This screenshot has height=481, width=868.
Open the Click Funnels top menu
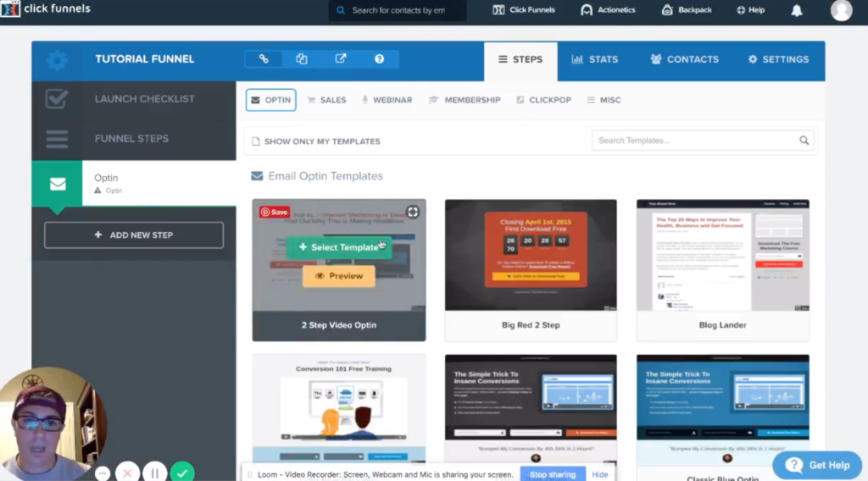pos(524,10)
